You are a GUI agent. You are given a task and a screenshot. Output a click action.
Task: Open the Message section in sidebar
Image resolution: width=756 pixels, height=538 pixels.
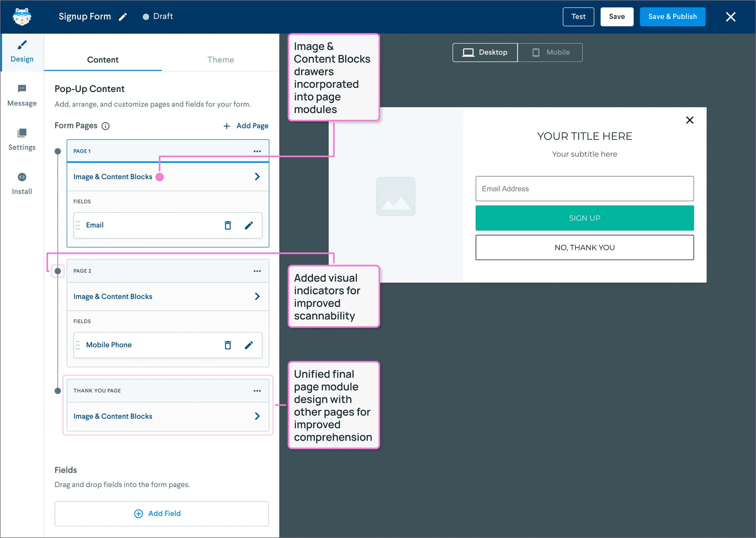point(22,95)
